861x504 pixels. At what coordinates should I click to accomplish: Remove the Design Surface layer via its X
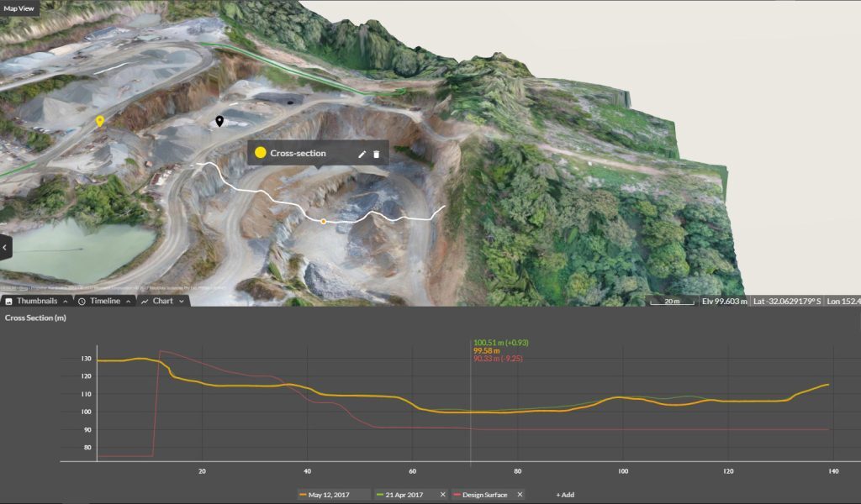coord(519,496)
